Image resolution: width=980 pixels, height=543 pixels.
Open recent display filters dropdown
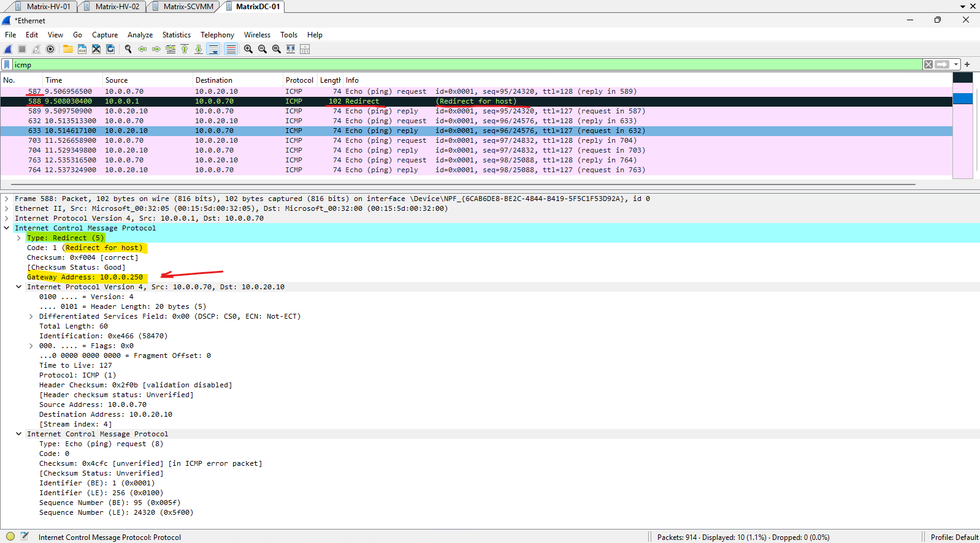[x=955, y=64]
